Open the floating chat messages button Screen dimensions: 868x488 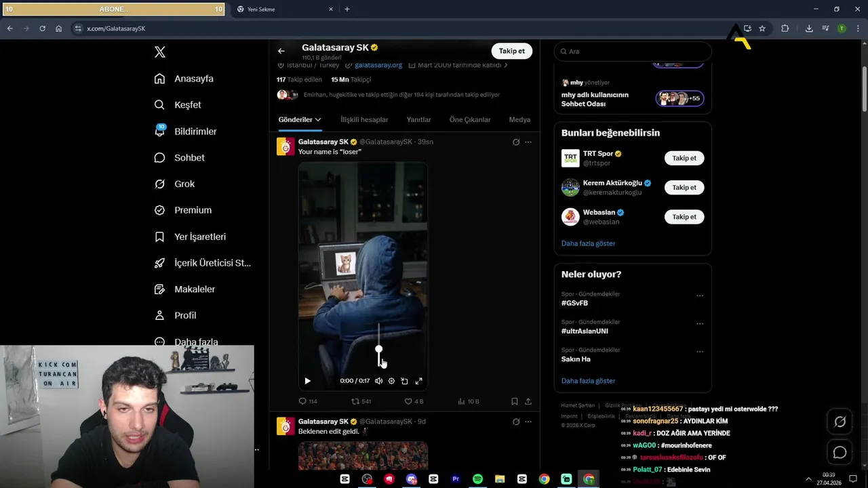840,452
